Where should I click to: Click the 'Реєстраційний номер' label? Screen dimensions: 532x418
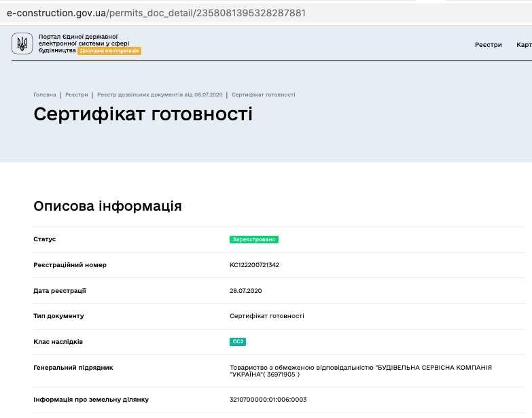pos(70,265)
